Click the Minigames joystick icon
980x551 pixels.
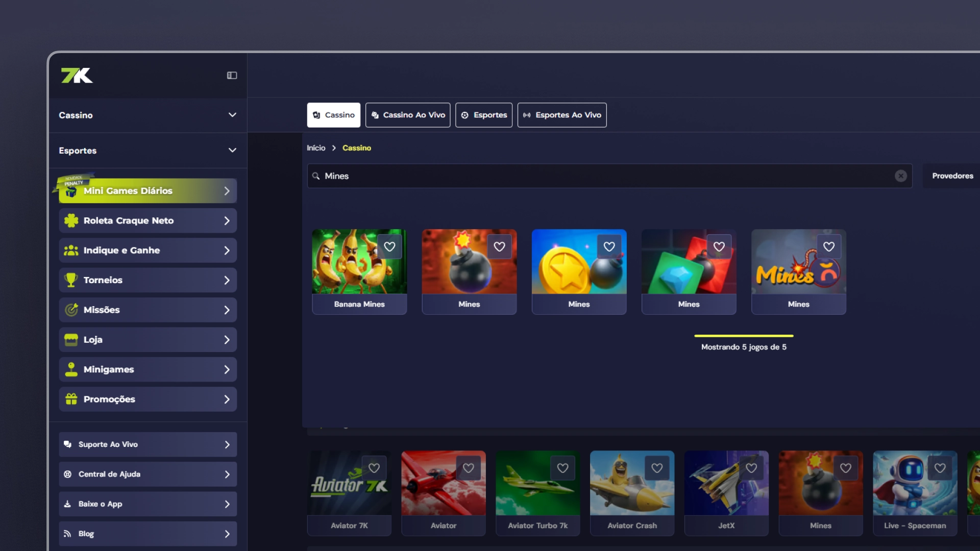pyautogui.click(x=71, y=369)
